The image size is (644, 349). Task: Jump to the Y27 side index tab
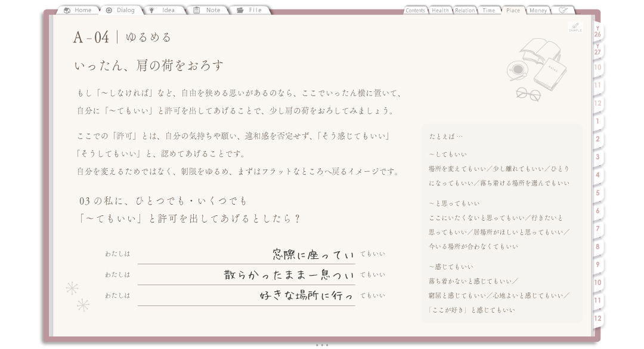(597, 50)
